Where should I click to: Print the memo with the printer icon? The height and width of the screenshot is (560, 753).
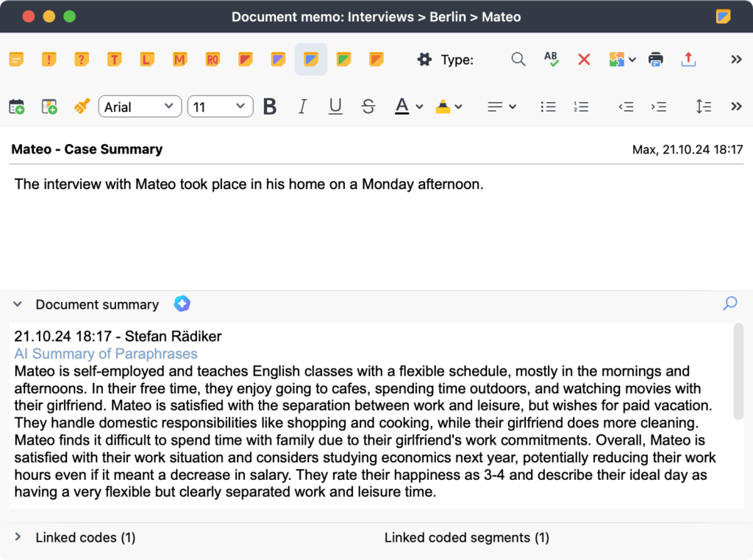point(656,60)
